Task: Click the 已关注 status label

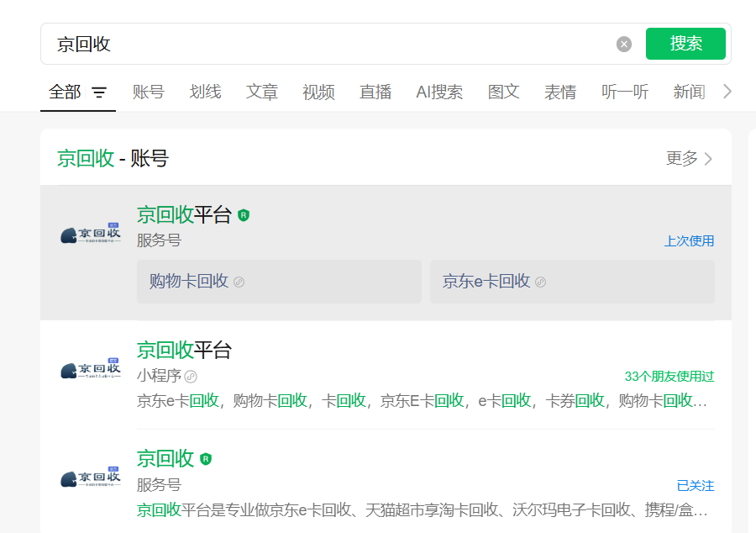Action: pos(696,486)
